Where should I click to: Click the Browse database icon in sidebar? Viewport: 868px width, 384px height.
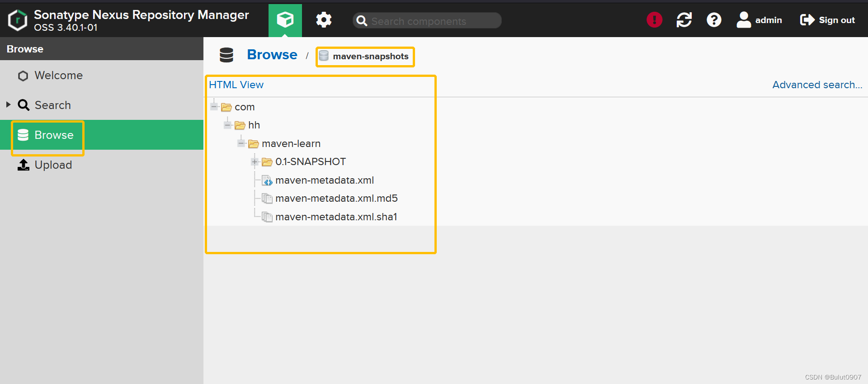coord(23,135)
